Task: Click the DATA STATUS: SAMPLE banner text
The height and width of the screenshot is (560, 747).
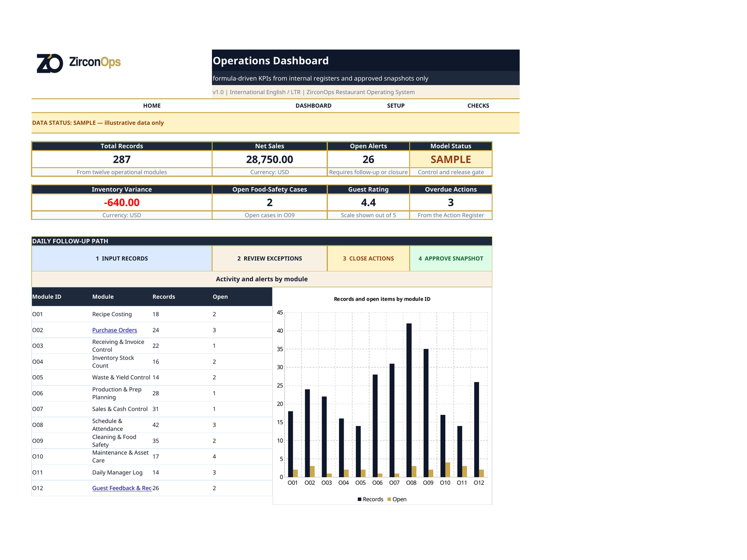Action: pos(98,123)
